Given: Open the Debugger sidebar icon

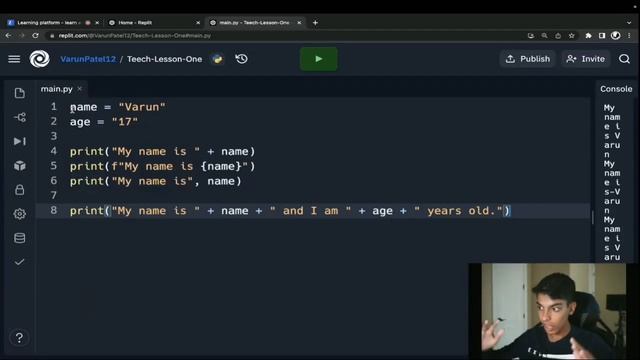Looking at the screenshot, I should click(20, 141).
